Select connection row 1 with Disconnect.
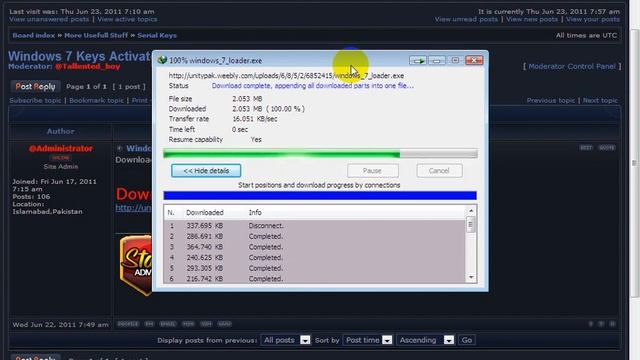640x360 pixels. 314,226
